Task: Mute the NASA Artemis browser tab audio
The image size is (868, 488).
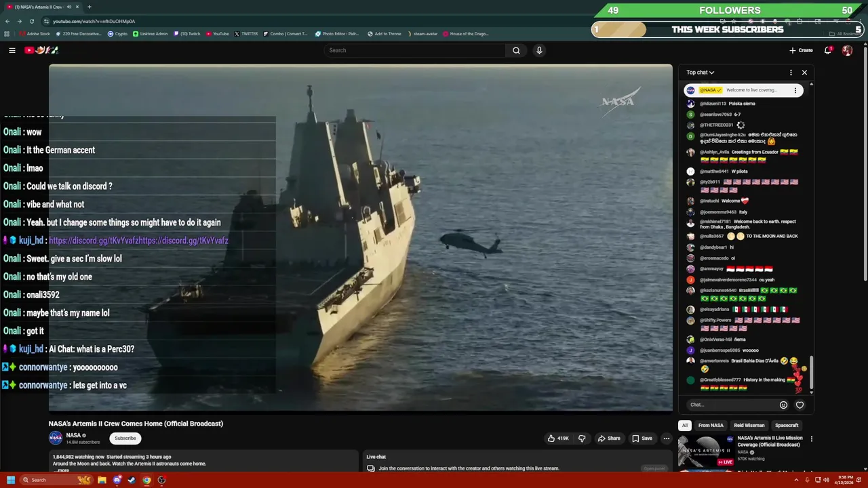Action: coord(69,7)
